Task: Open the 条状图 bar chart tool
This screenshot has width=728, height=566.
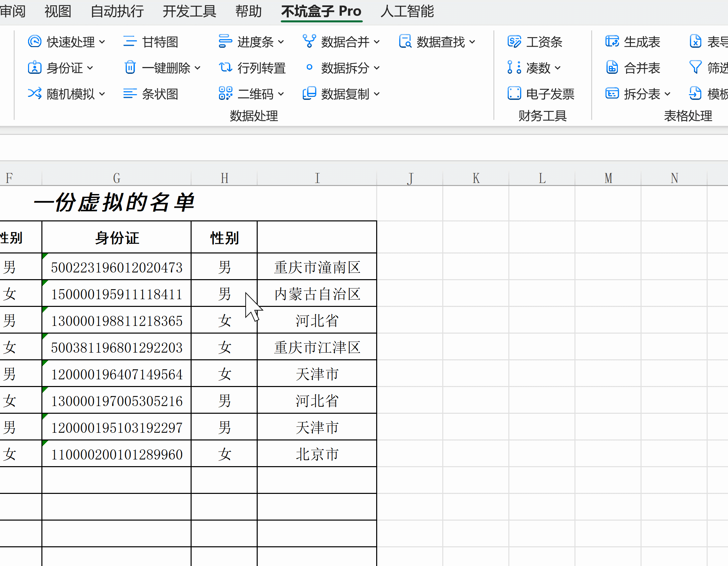Action: click(151, 94)
